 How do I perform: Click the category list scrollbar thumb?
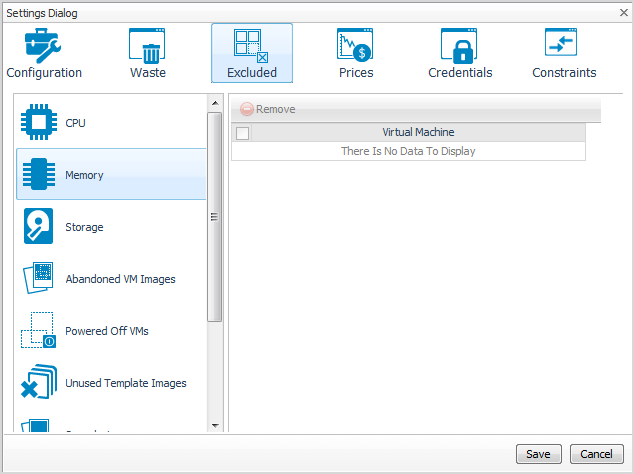point(215,217)
